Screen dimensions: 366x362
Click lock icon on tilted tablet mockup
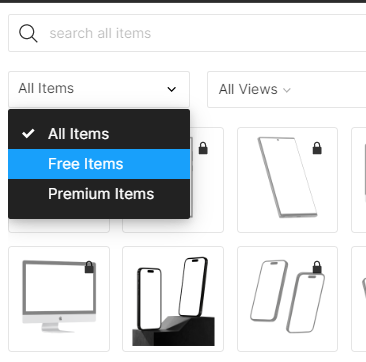point(317,148)
